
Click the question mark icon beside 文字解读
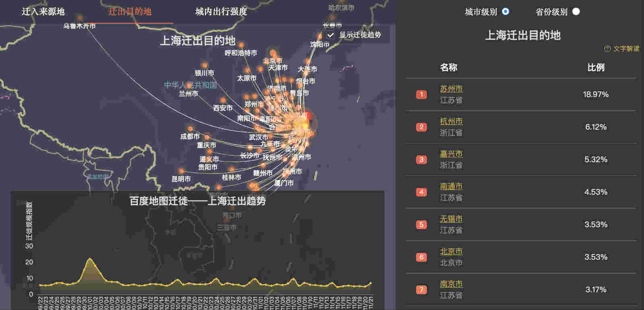click(607, 49)
